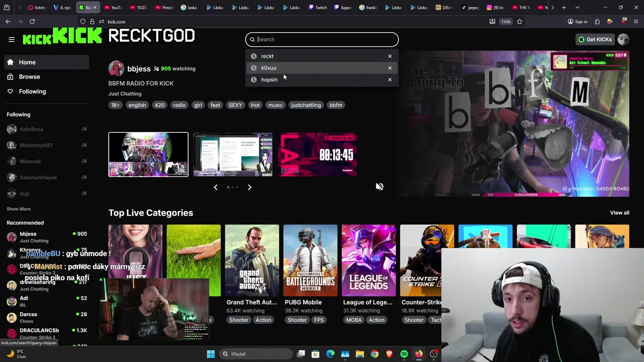Switch to the Twitch tab
Screen dimensions: 644x362
click(318, 8)
